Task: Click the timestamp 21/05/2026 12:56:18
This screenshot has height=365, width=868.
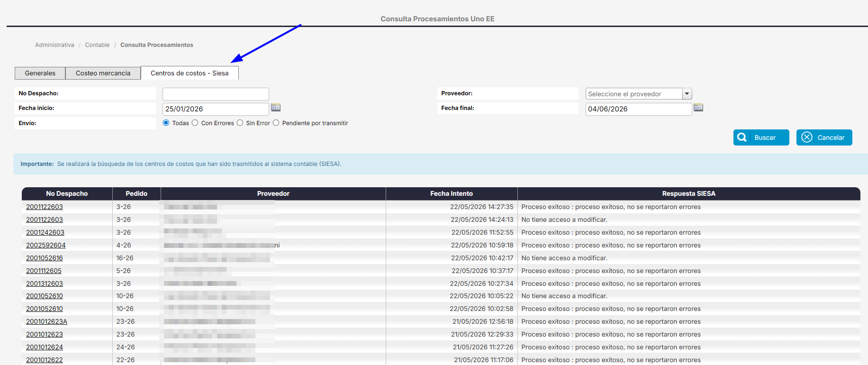Action: click(x=483, y=321)
